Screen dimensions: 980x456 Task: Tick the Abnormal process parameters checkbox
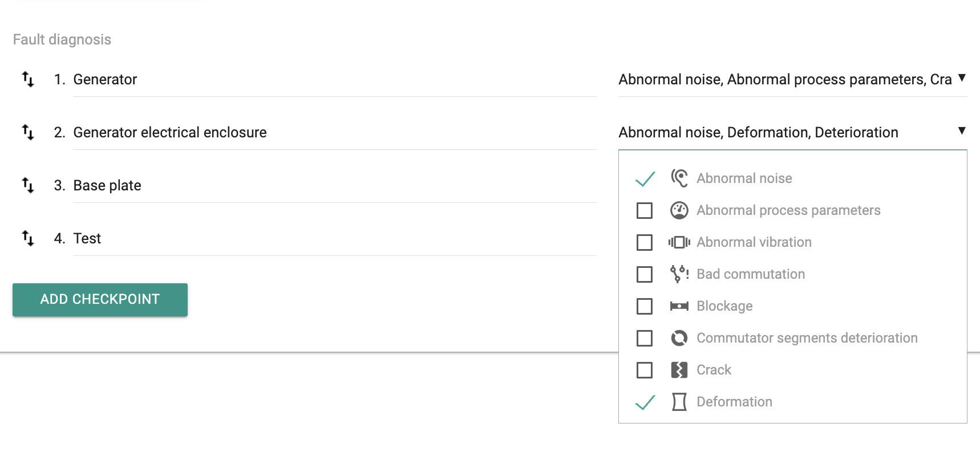point(645,210)
